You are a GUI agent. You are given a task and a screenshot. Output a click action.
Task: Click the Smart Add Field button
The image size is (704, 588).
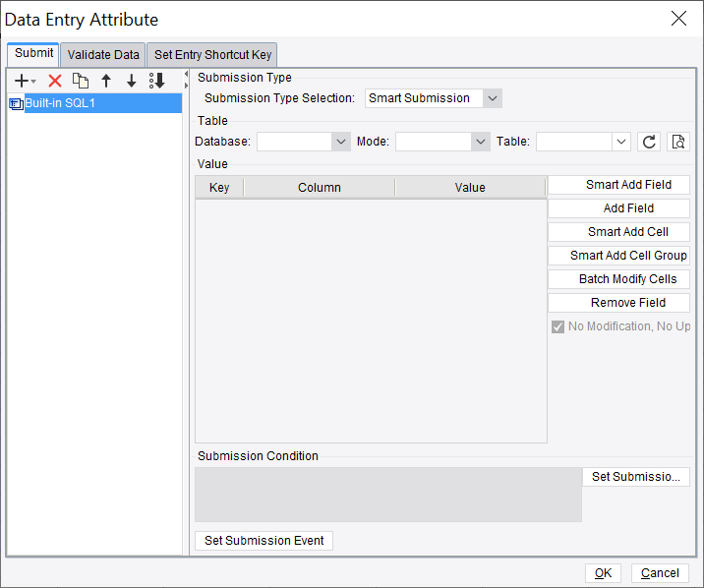click(x=618, y=185)
